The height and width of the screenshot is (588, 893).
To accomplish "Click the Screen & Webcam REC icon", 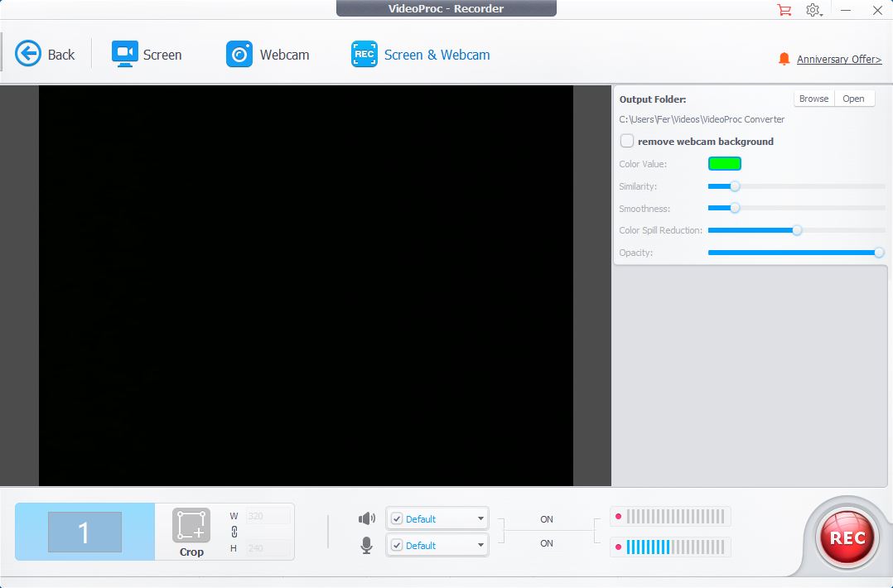I will (x=364, y=54).
